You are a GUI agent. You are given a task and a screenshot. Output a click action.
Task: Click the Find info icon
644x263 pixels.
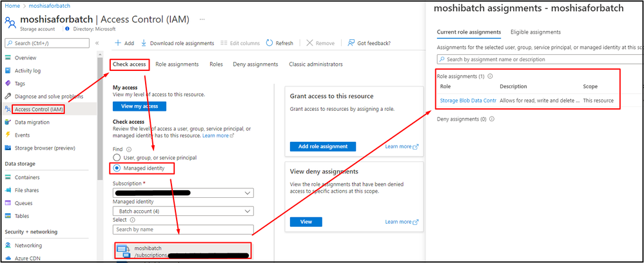(128, 150)
